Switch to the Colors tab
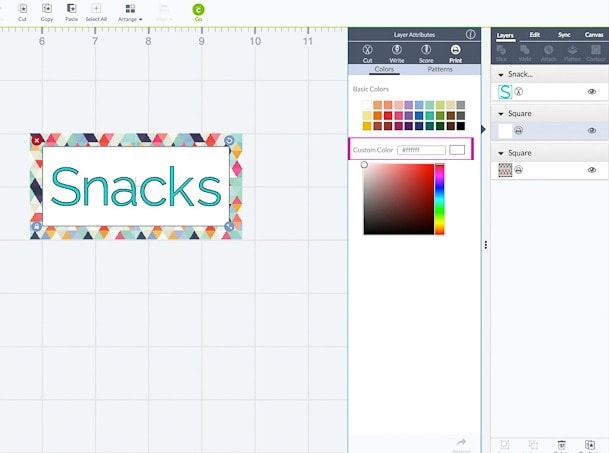Image resolution: width=609 pixels, height=453 pixels. tap(384, 69)
